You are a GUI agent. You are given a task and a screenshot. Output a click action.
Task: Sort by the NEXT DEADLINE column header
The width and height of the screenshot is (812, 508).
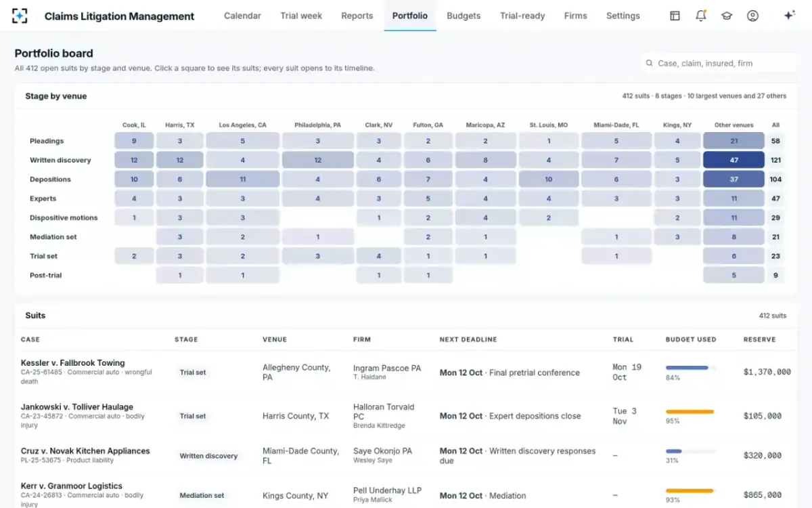[468, 339]
